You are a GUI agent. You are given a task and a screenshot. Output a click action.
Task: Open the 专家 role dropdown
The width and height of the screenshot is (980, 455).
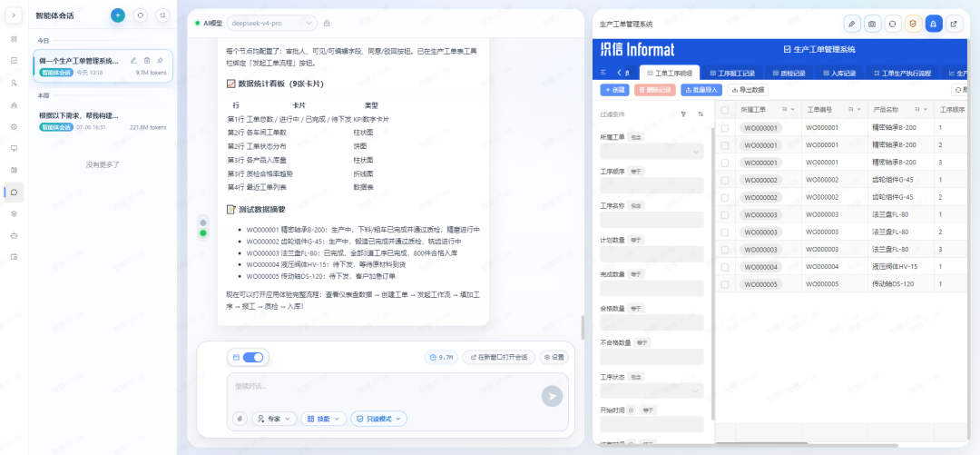tap(274, 419)
